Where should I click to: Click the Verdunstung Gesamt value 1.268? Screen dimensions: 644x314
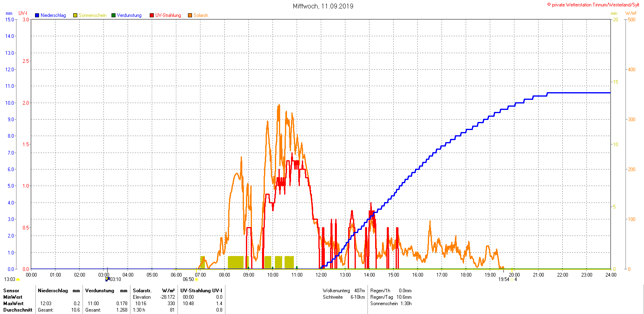point(122,310)
